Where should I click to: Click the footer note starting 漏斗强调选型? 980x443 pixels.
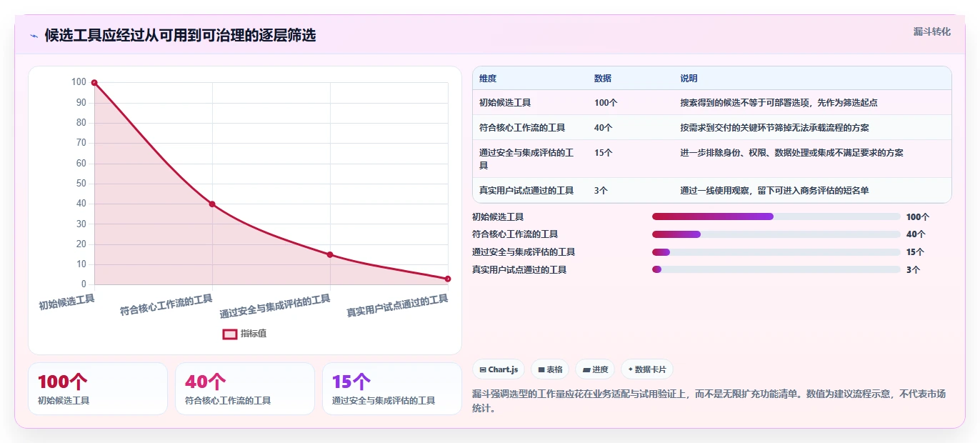pyautogui.click(x=709, y=401)
